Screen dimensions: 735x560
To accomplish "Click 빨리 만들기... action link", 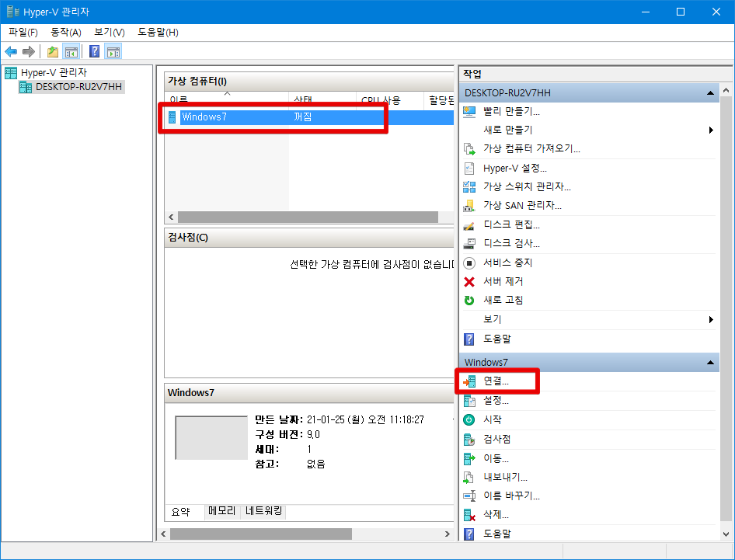I will [512, 112].
